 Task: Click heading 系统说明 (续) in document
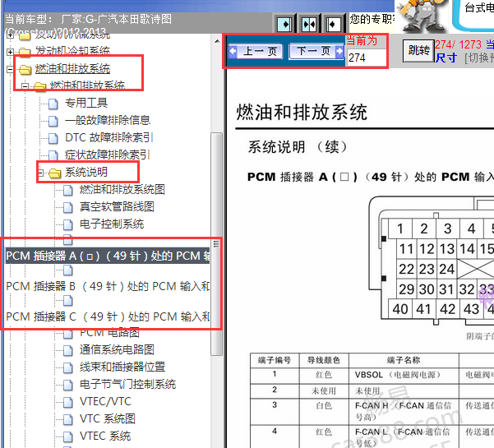(298, 147)
